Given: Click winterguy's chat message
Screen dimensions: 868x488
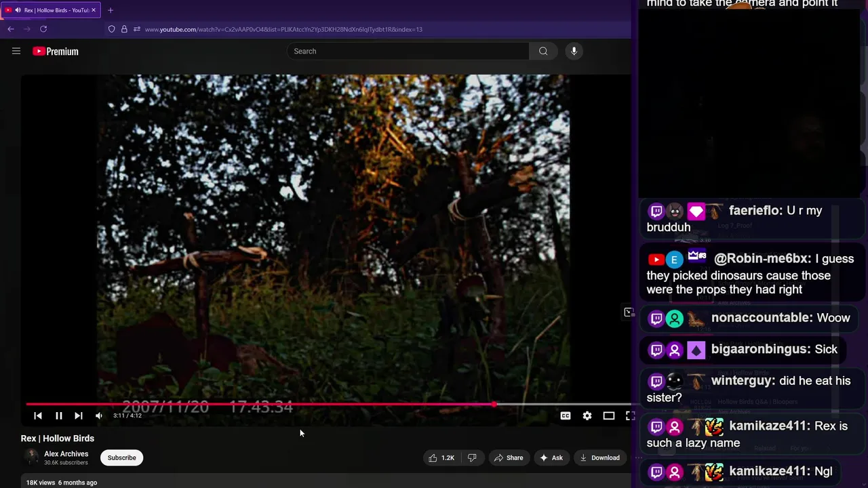Looking at the screenshot, I should [x=752, y=389].
